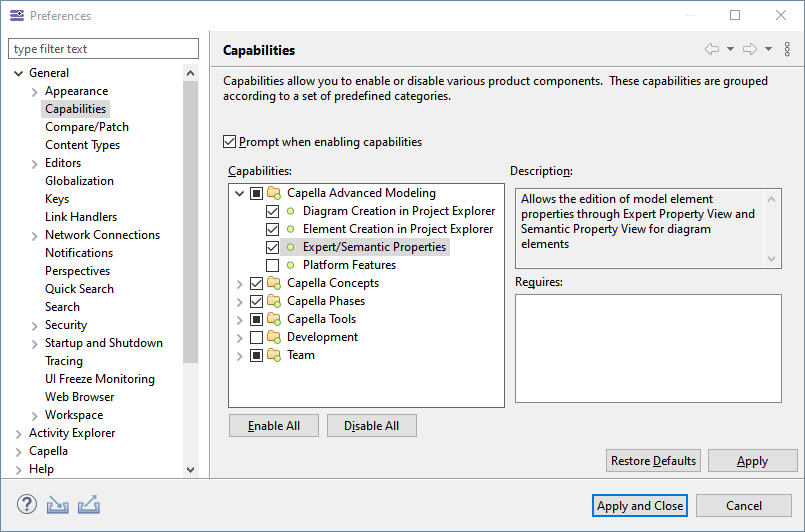Select the Globalization tree item
805x532 pixels.
(x=79, y=181)
